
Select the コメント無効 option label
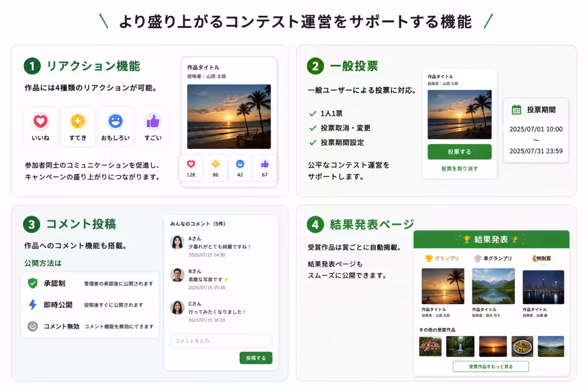(x=61, y=326)
